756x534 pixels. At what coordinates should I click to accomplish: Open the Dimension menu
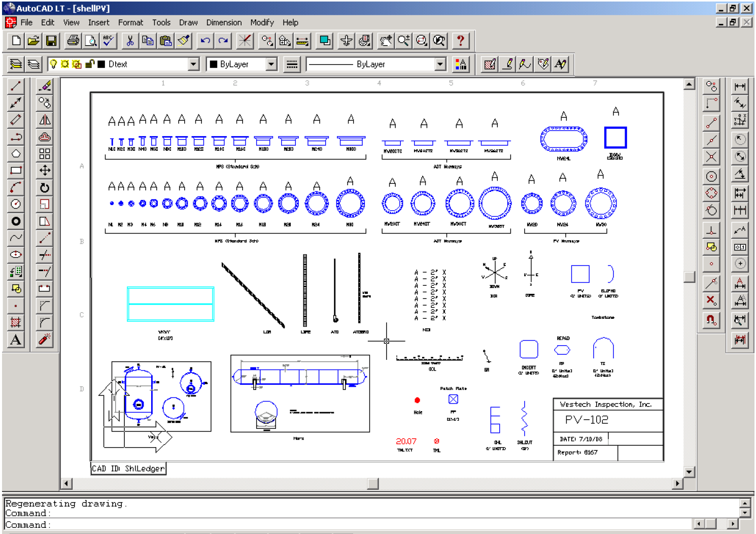point(224,22)
